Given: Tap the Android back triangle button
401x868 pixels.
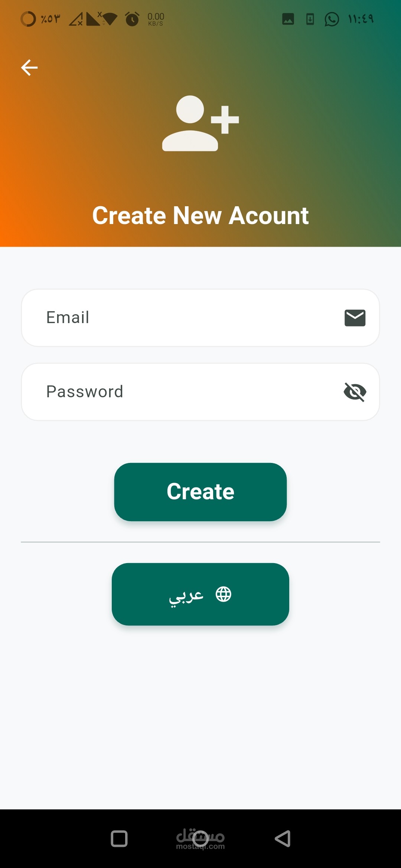Looking at the screenshot, I should pos(283,839).
